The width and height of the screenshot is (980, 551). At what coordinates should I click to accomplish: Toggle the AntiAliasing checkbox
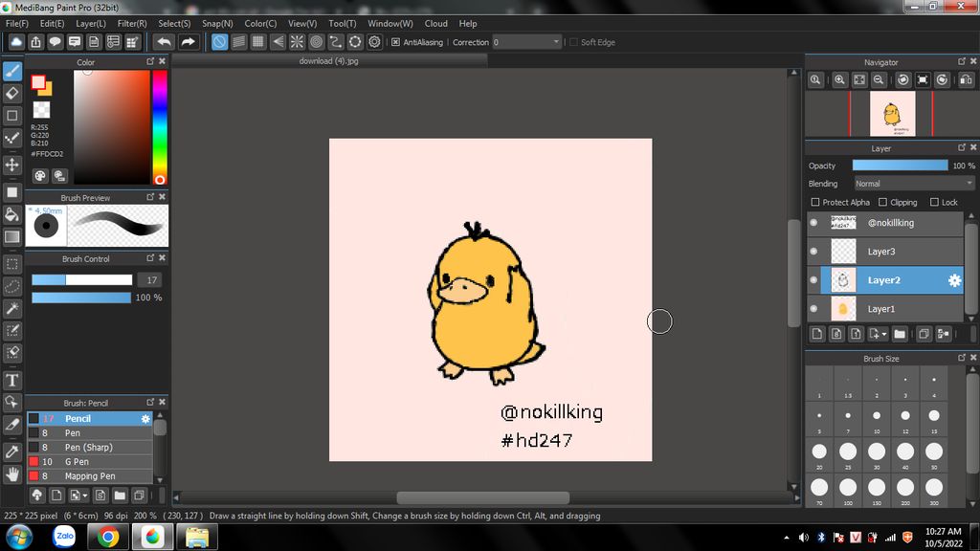pos(395,42)
